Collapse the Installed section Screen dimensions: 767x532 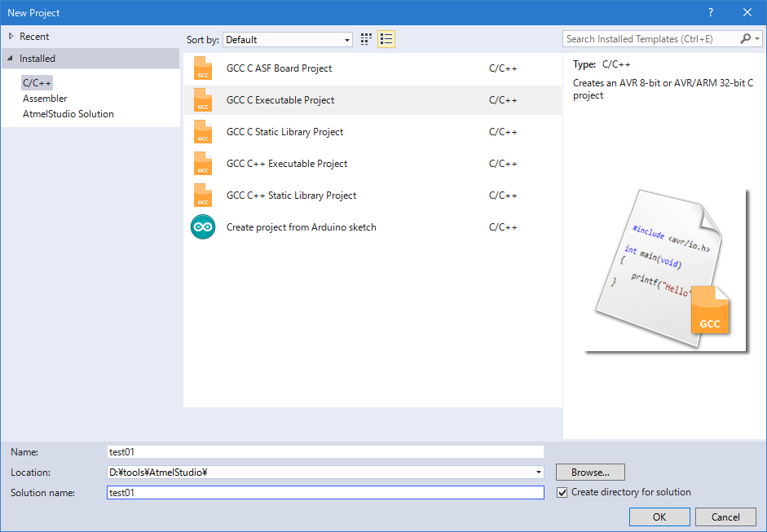pyautogui.click(x=11, y=58)
